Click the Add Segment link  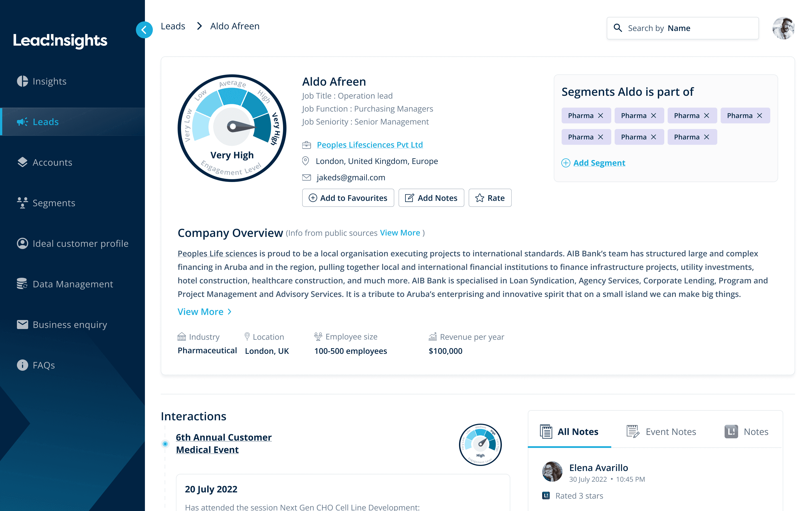click(x=593, y=163)
